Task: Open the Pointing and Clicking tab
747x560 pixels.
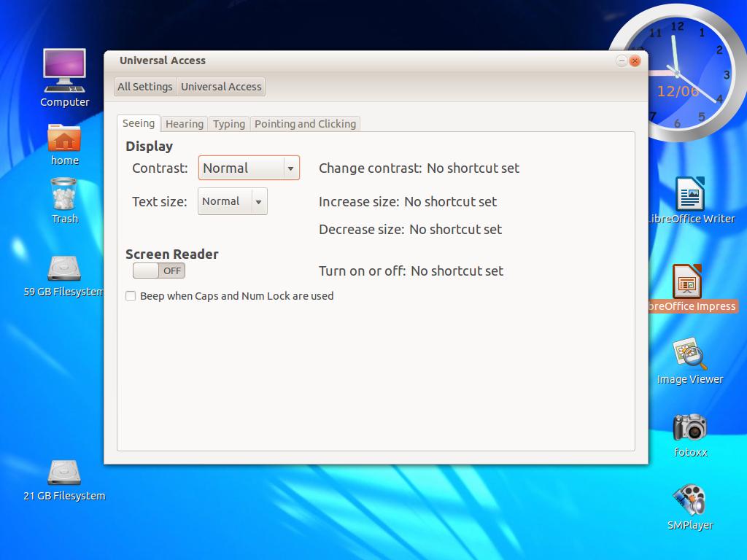Action: pyautogui.click(x=305, y=124)
